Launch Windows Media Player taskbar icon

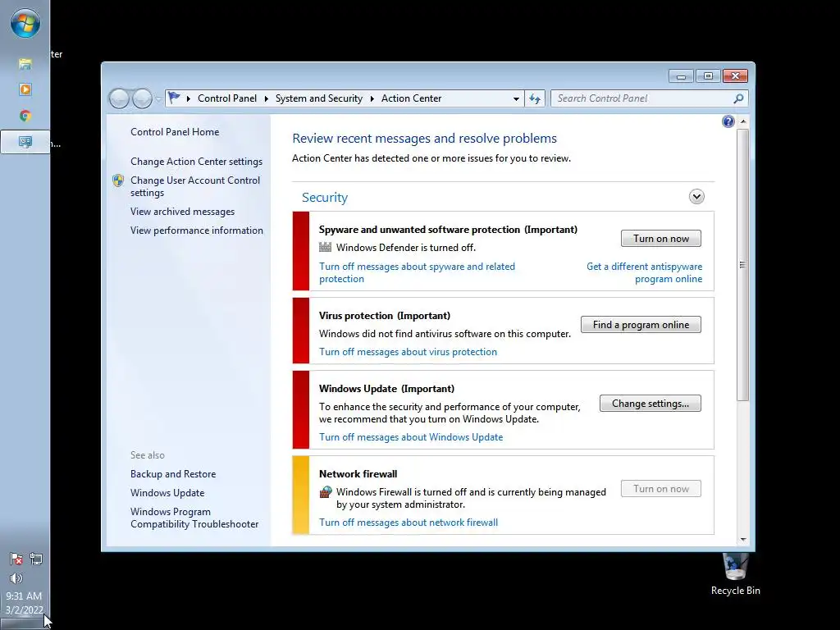25,89
